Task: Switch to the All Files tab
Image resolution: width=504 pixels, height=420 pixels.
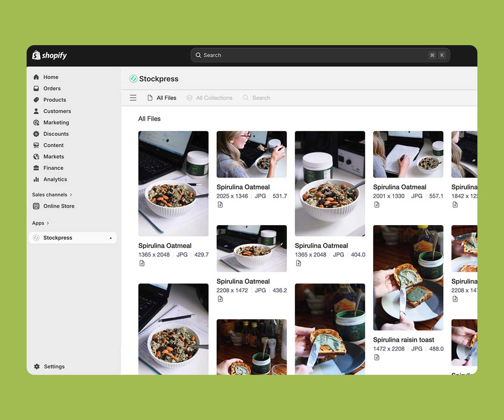Action: click(162, 98)
